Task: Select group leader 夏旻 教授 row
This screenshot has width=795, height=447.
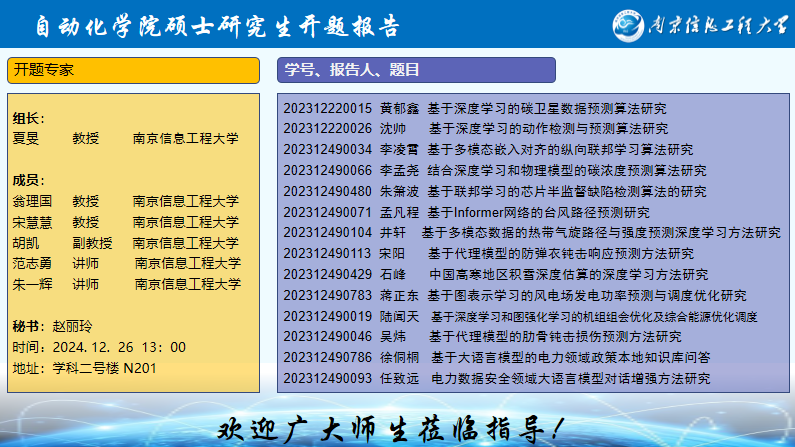Action: [x=125, y=139]
